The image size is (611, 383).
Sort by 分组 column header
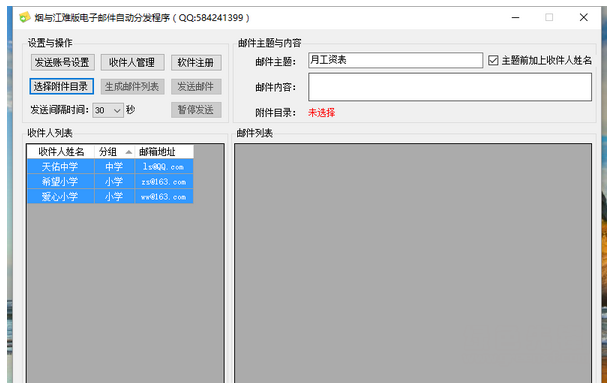click(x=115, y=152)
